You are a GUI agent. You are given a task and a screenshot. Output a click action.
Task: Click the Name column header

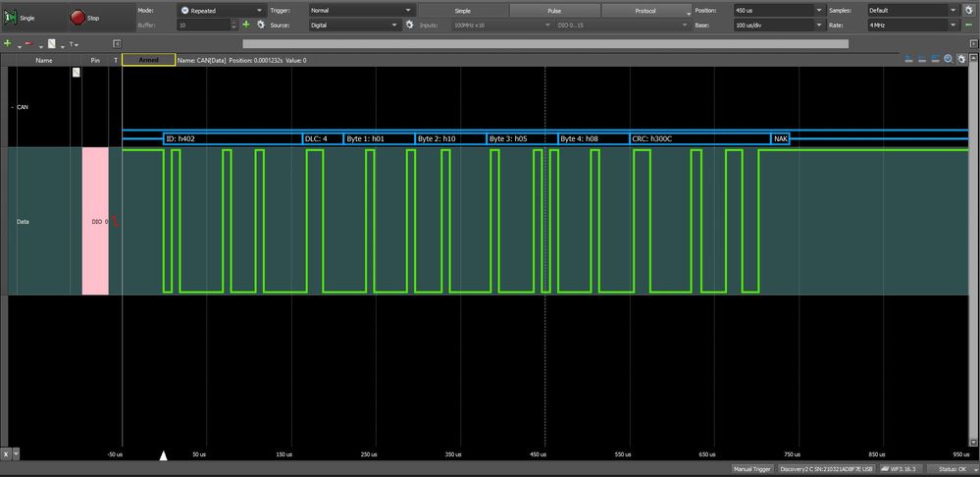click(44, 61)
